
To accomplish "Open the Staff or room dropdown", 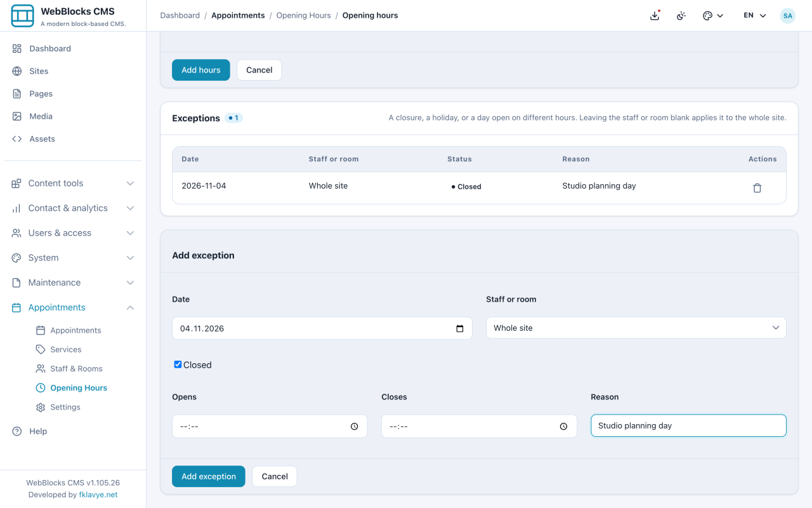I will click(x=636, y=328).
